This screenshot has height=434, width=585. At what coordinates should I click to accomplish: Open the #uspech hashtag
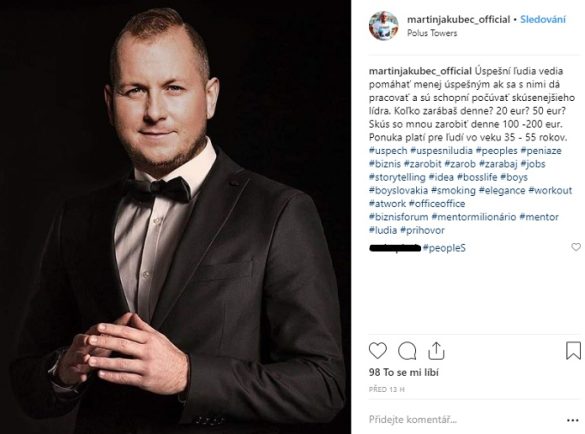(x=388, y=151)
